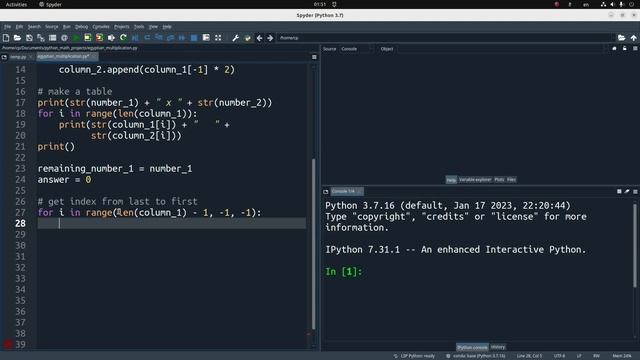640x360 pixels.
Task: Click the Re-run last script icon
Action: (x=123, y=38)
